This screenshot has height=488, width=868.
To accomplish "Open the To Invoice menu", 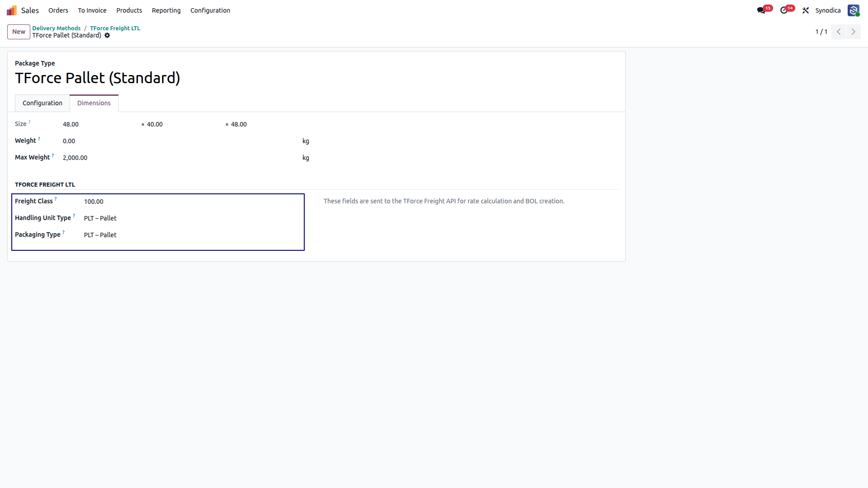I will 92,10.
